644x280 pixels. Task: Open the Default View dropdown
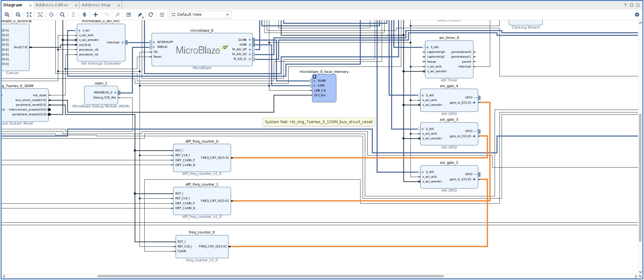[x=201, y=15]
